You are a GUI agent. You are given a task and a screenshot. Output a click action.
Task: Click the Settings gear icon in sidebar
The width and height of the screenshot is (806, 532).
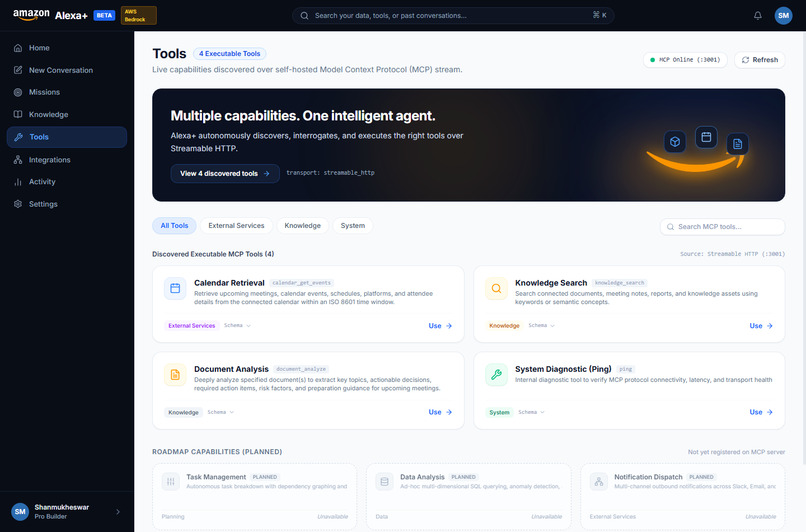[x=18, y=204]
